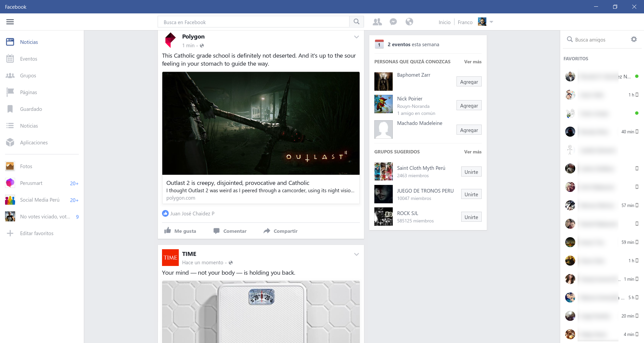
Task: Click the Aplicaciones cube icon
Action: click(10, 142)
